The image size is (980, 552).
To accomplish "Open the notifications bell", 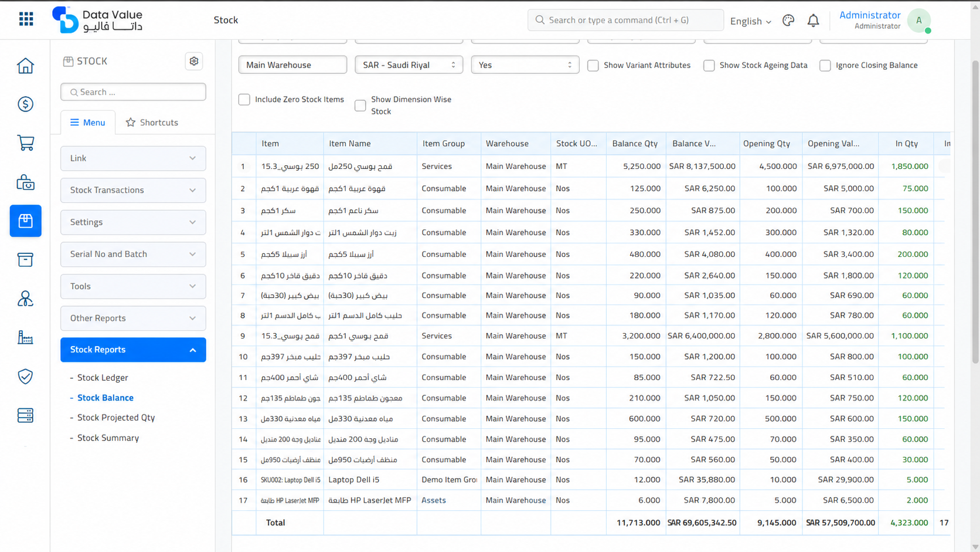I will [813, 21].
